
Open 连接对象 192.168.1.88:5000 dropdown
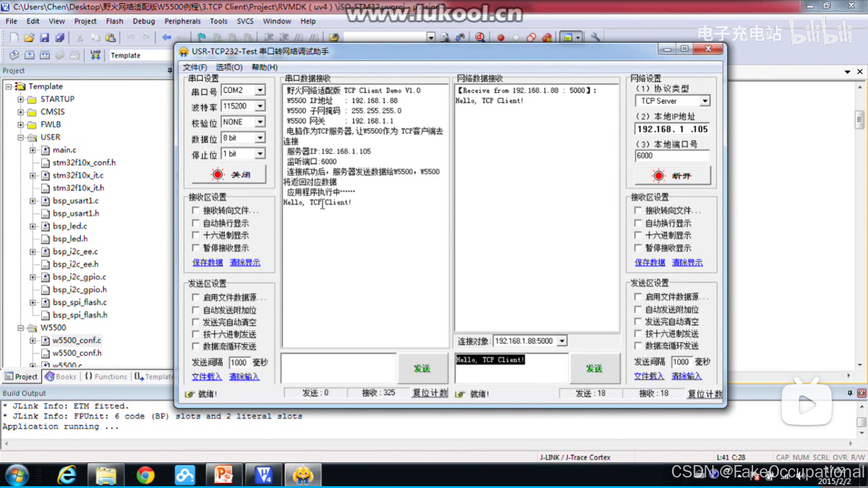pyautogui.click(x=562, y=341)
